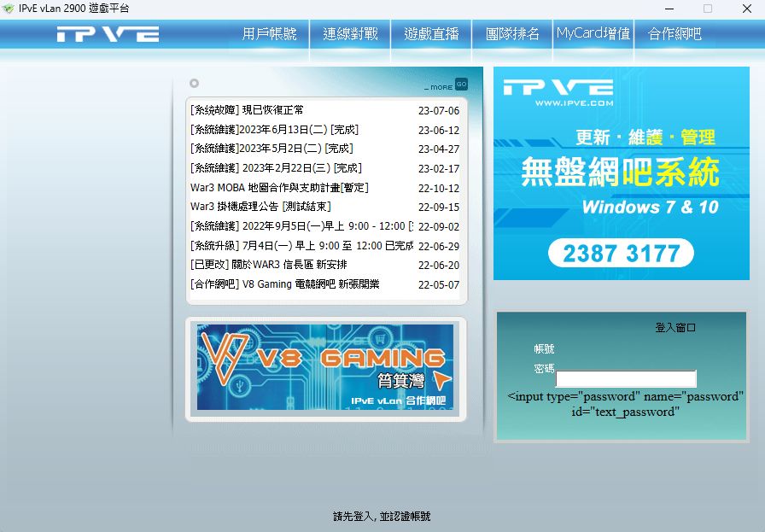Image resolution: width=765 pixels, height=532 pixels.
Task: Click the 密碼 label in login panel
Action: (x=544, y=369)
